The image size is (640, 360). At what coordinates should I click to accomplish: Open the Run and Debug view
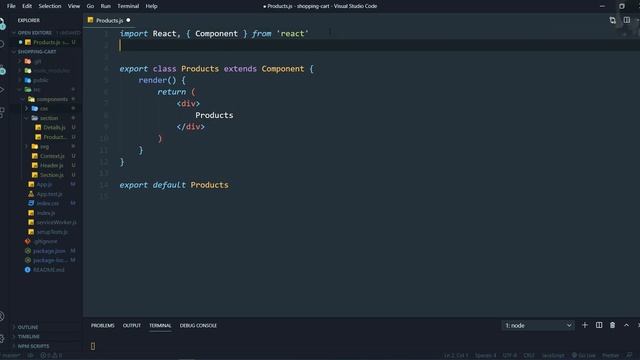pos(2,89)
